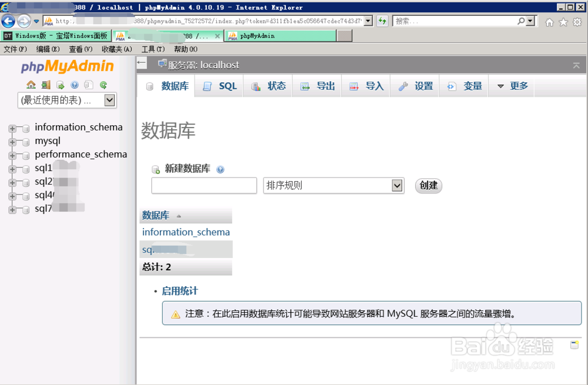Expand the sql2 database tree node
The height and width of the screenshot is (385, 588).
(12, 183)
